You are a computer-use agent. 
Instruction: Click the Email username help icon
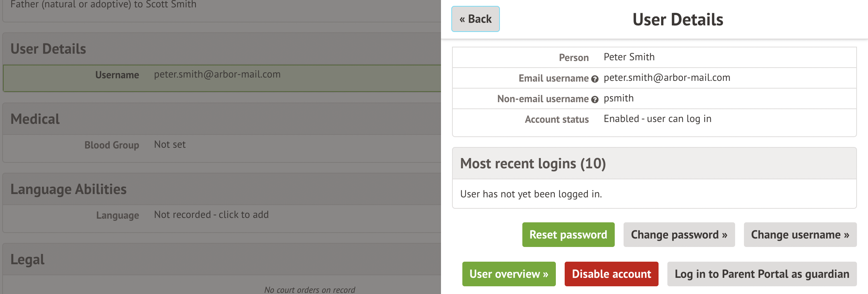pyautogui.click(x=595, y=79)
